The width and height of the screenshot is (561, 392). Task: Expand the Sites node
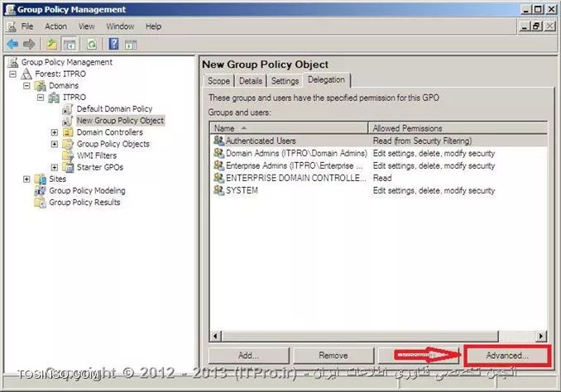(26, 179)
